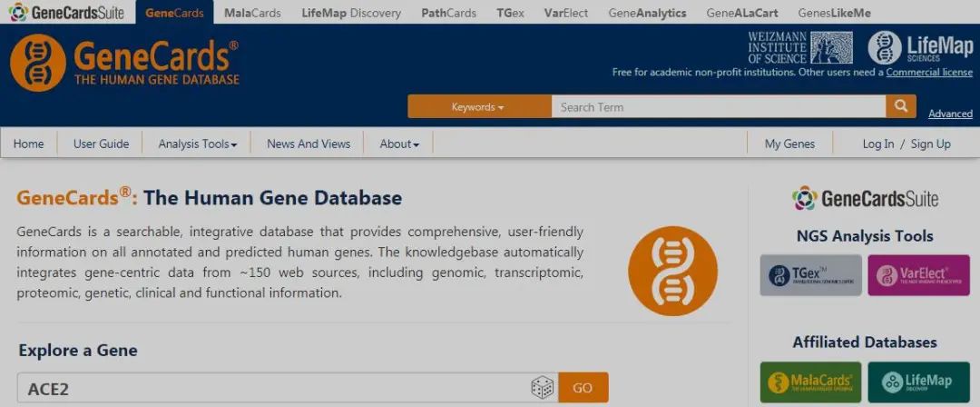Switch to the MalaCards tab
This screenshot has height=407, width=980.
tap(252, 13)
